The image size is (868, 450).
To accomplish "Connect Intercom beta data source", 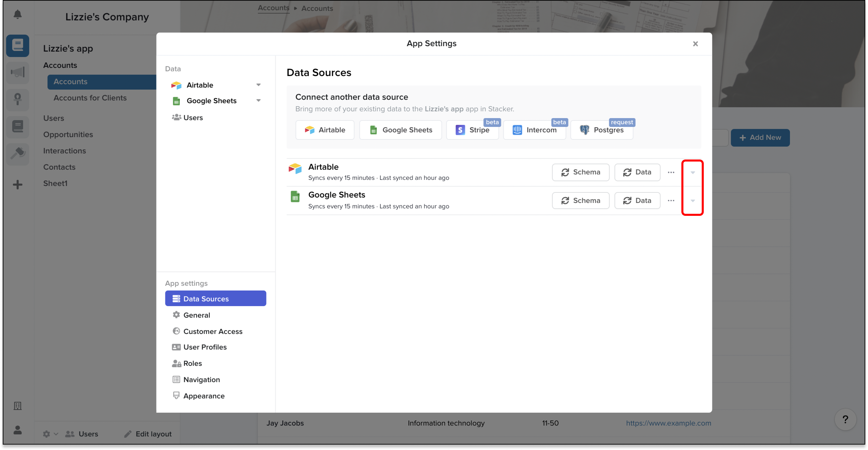I will (534, 130).
